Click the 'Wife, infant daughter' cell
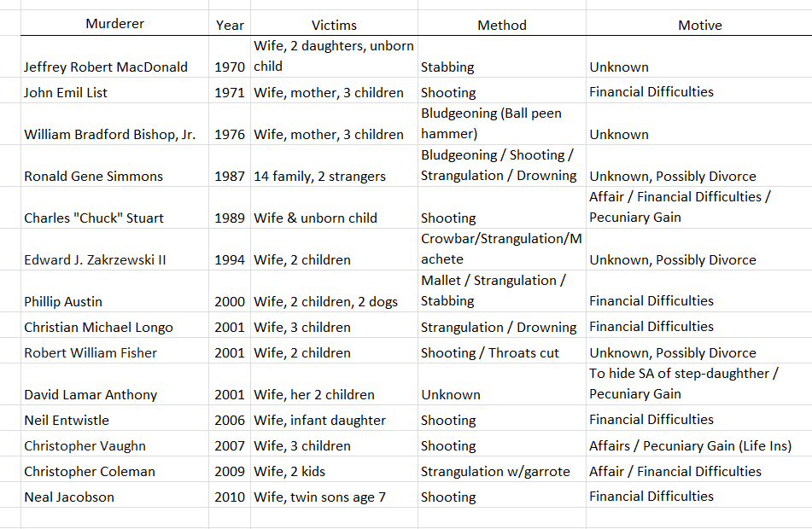Image resolution: width=812 pixels, height=529 pixels. (319, 420)
